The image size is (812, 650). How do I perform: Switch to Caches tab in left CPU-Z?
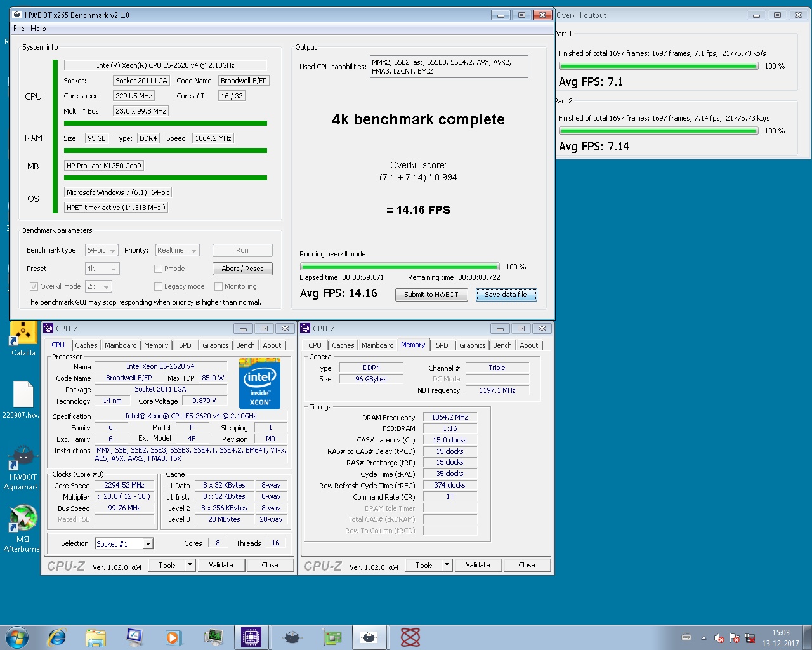click(x=86, y=345)
